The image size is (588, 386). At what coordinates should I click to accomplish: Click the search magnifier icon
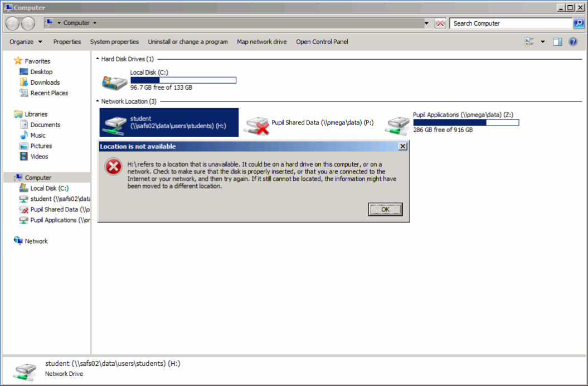(579, 23)
